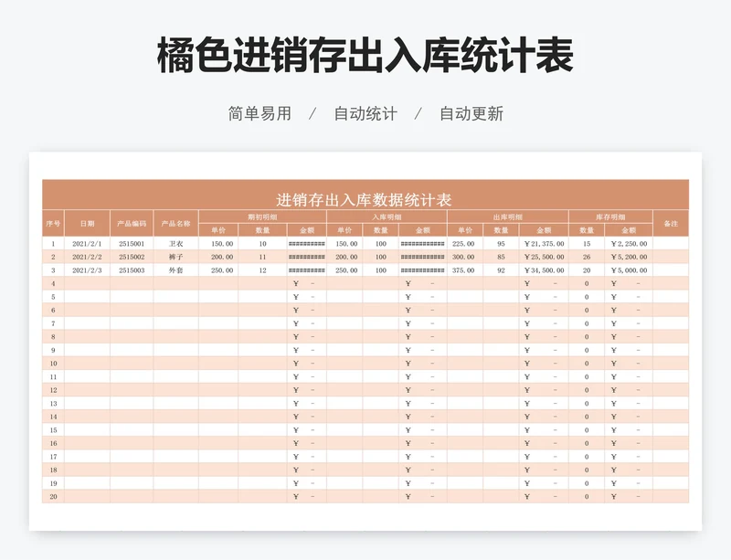Click 金额 sub-header under 出库明细
The height and width of the screenshot is (560, 731).
544,230
